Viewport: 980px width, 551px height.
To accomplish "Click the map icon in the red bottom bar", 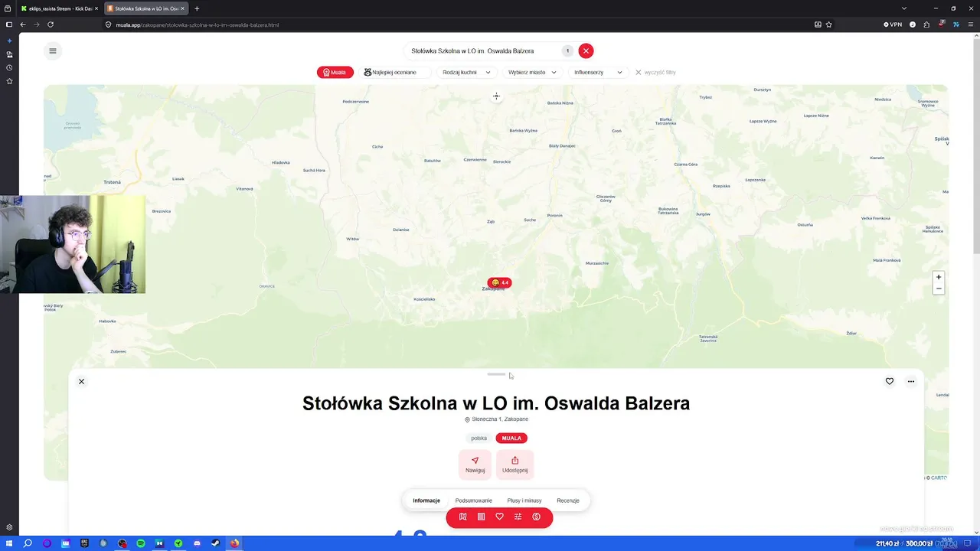I will (463, 517).
